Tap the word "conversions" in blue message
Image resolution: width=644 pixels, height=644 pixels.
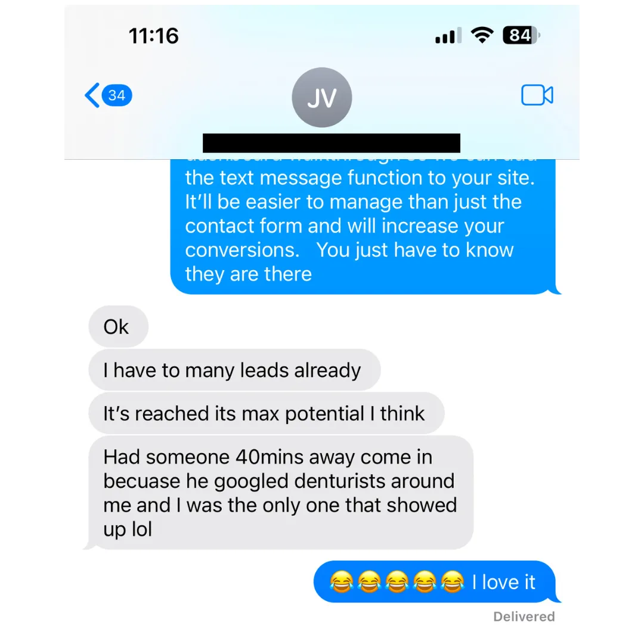pyautogui.click(x=242, y=250)
